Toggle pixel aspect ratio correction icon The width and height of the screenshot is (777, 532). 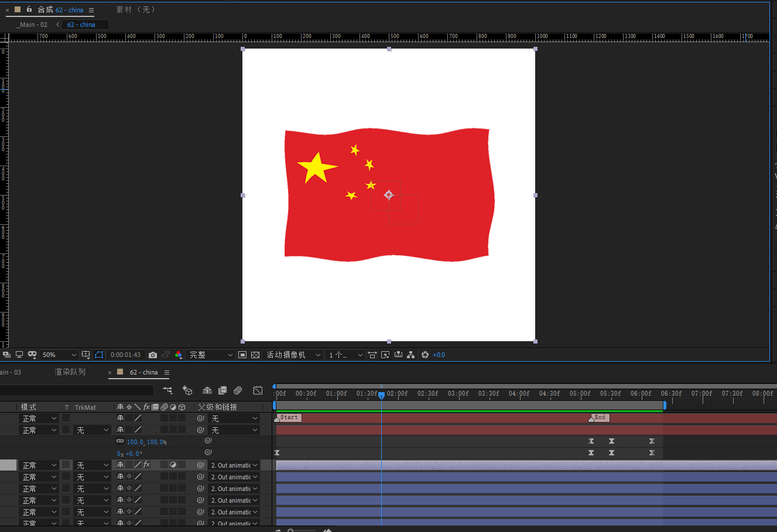372,355
